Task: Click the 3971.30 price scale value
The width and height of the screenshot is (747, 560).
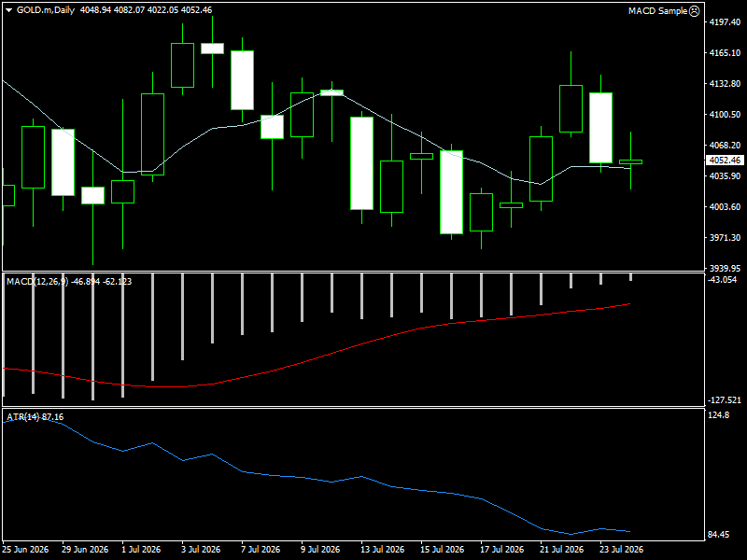Action: tap(725, 238)
